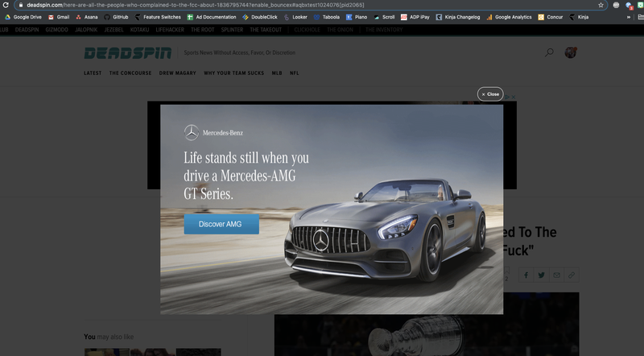Open the Scroll bookmark
The width and height of the screenshot is (644, 356).
pos(384,17)
